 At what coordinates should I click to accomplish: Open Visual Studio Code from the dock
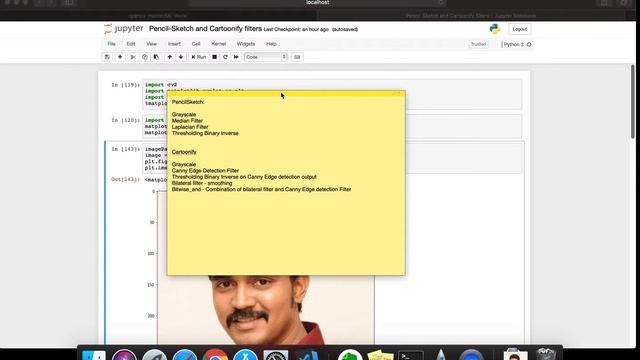pyautogui.click(x=307, y=356)
